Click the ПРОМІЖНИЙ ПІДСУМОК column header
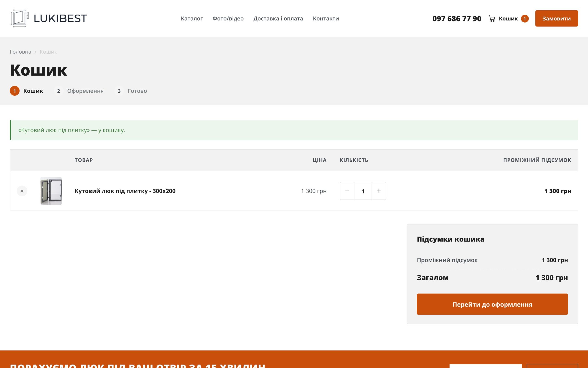The height and width of the screenshot is (368, 588). pyautogui.click(x=537, y=160)
